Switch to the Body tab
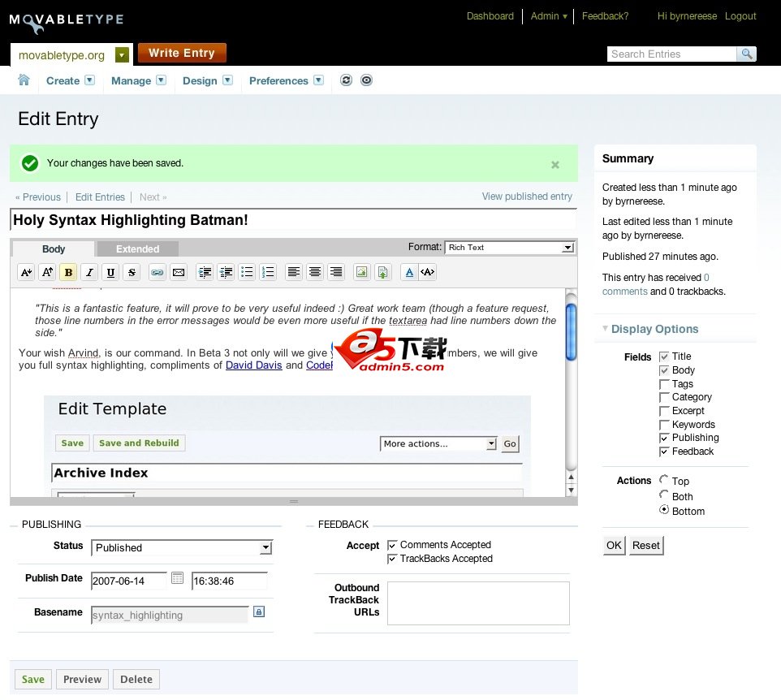 point(54,248)
